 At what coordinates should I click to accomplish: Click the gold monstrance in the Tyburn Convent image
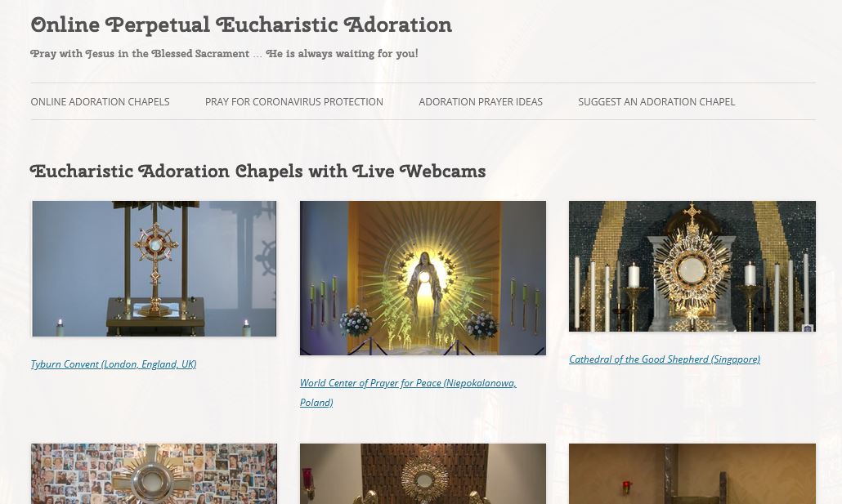point(155,267)
